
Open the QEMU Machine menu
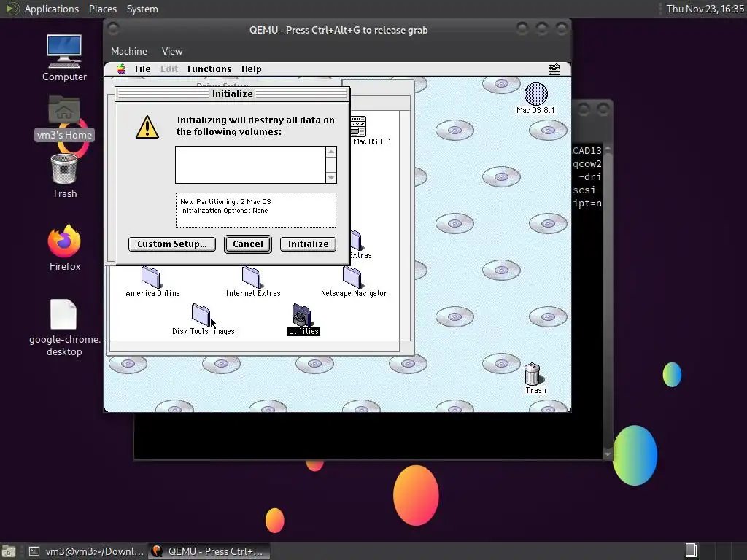[129, 51]
